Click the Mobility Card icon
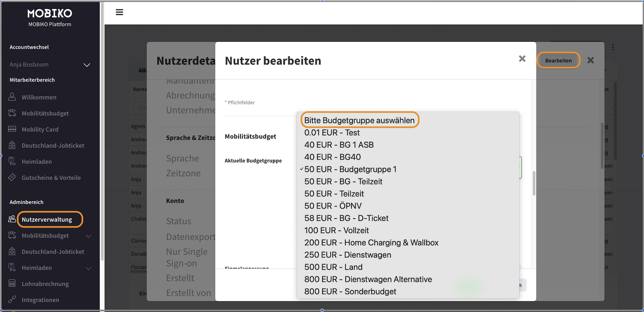This screenshot has height=312, width=644. [x=12, y=129]
